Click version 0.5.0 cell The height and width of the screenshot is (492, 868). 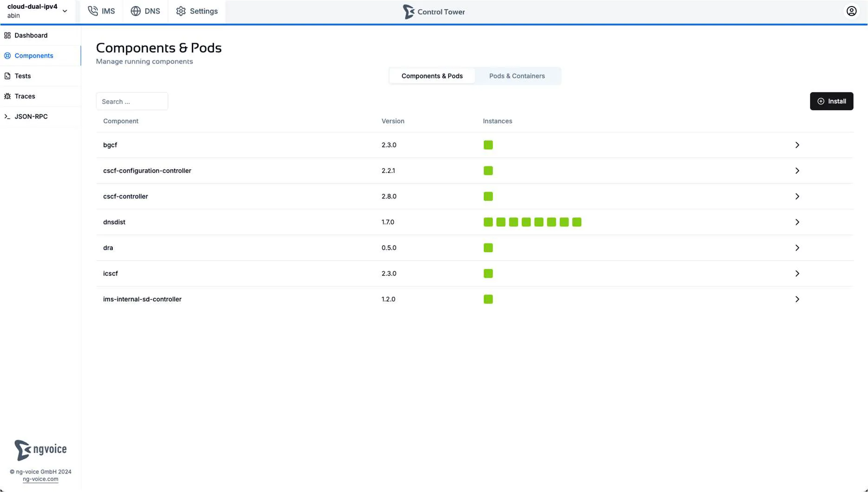pos(389,248)
